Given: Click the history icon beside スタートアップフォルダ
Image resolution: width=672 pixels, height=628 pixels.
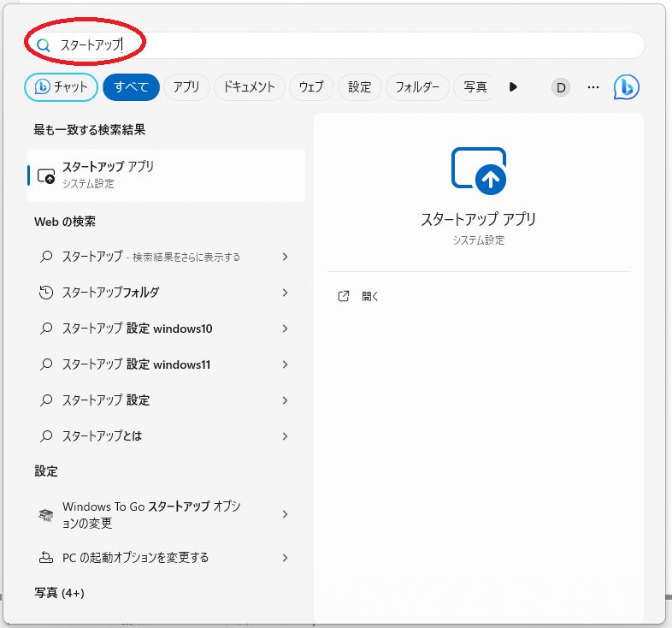Looking at the screenshot, I should [46, 292].
